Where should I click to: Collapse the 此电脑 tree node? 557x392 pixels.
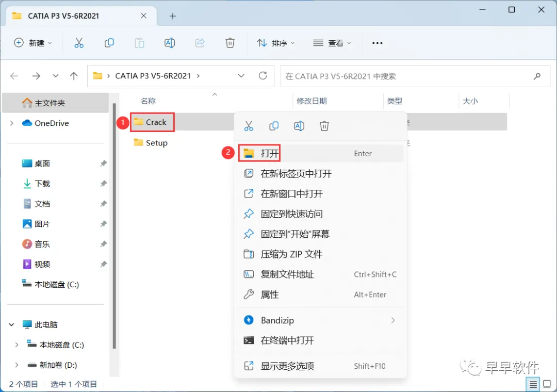12,324
